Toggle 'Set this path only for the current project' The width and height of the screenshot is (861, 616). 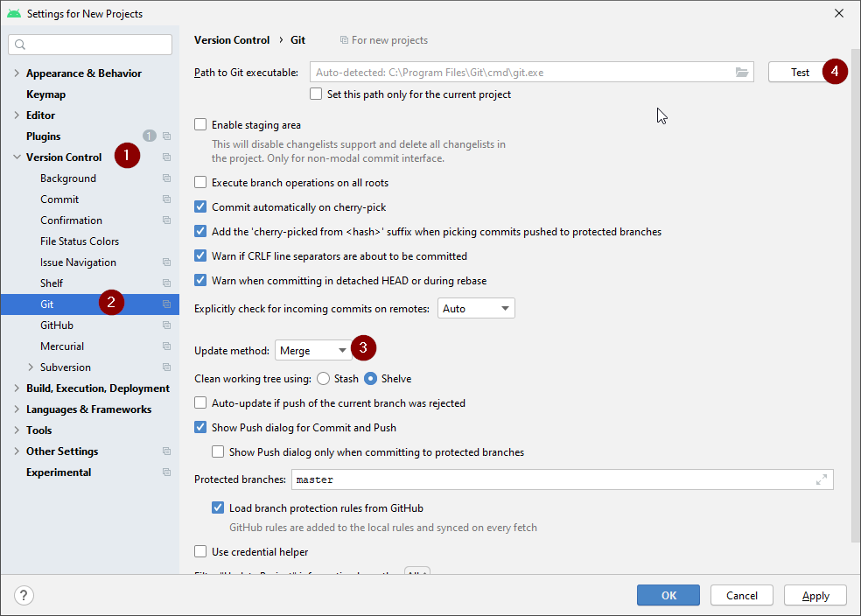point(316,94)
